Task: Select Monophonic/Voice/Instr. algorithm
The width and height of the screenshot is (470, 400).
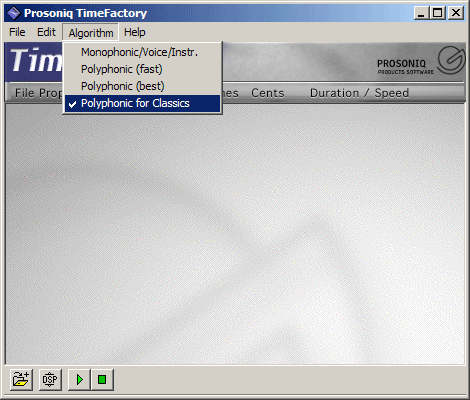Action: 142,52
